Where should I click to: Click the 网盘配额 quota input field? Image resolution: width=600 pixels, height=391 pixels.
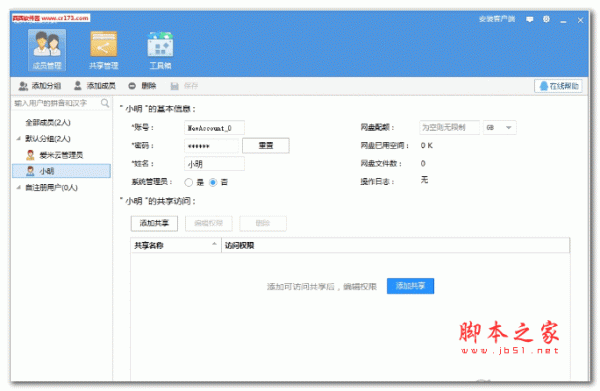click(449, 127)
